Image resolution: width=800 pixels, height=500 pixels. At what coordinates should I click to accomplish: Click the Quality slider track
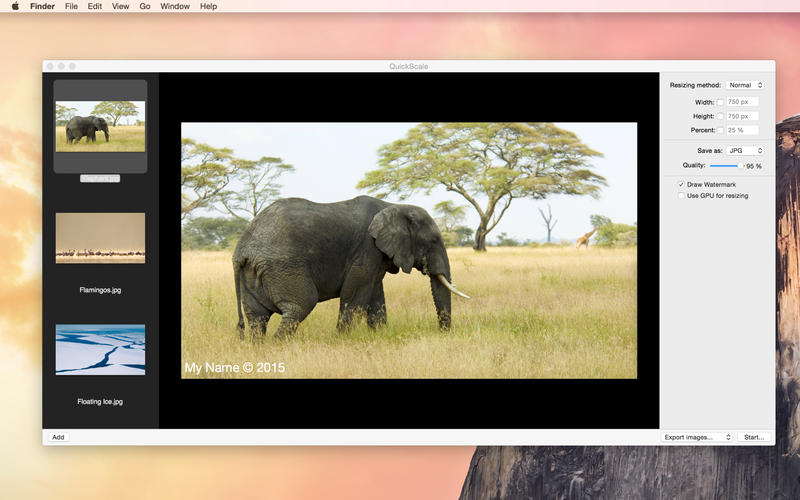click(724, 166)
